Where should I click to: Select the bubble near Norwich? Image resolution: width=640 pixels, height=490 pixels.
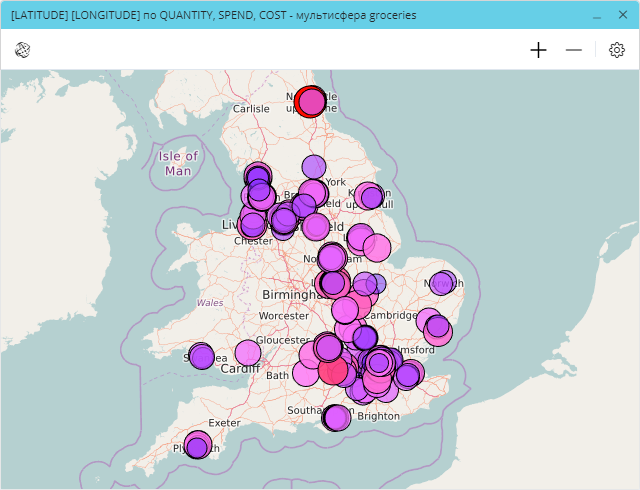point(442,283)
